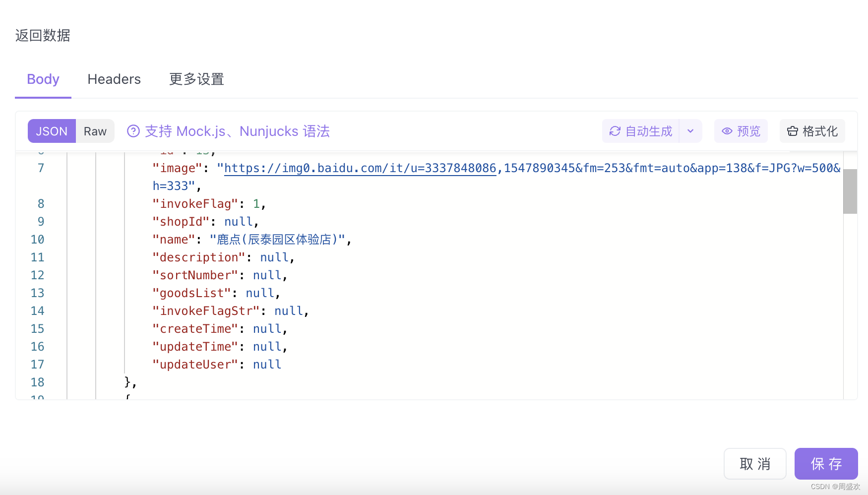Screen dimensions: 868x495
Task: Click the 格式化 format button
Action: click(x=812, y=131)
